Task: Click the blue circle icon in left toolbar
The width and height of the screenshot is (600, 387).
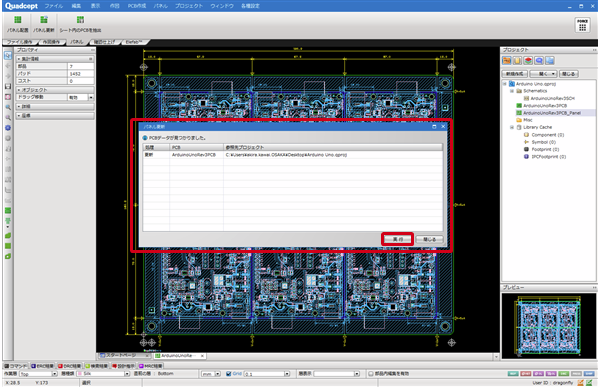Action: coord(8,128)
